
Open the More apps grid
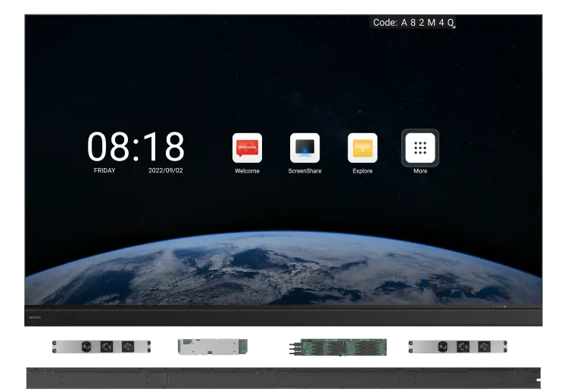(x=420, y=148)
